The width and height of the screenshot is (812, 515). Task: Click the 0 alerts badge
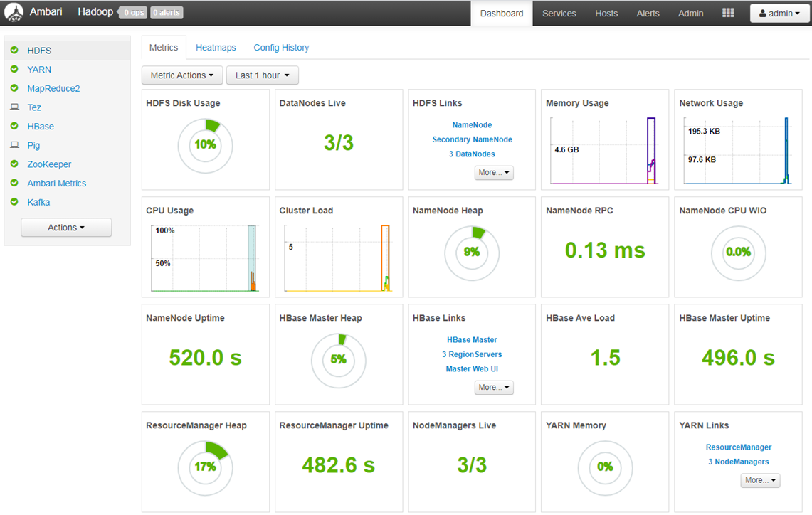167,12
